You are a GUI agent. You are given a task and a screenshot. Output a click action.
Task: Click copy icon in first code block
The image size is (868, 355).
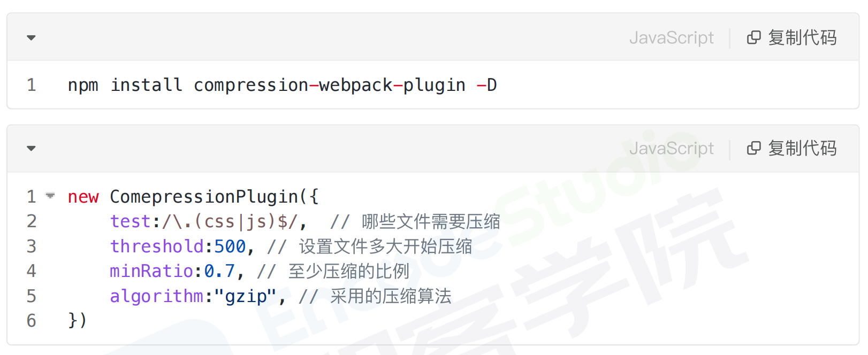(753, 37)
